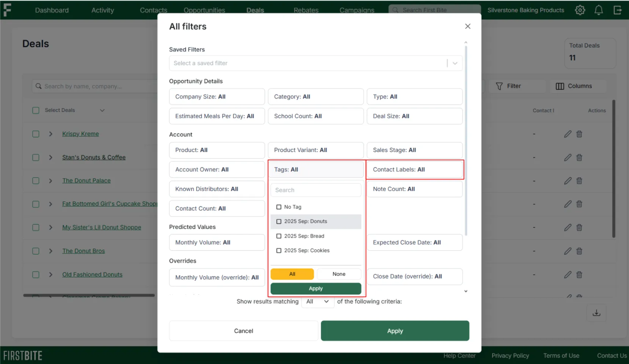Edit Old Fashioned Donuts deal
629x364 pixels.
pyautogui.click(x=568, y=275)
